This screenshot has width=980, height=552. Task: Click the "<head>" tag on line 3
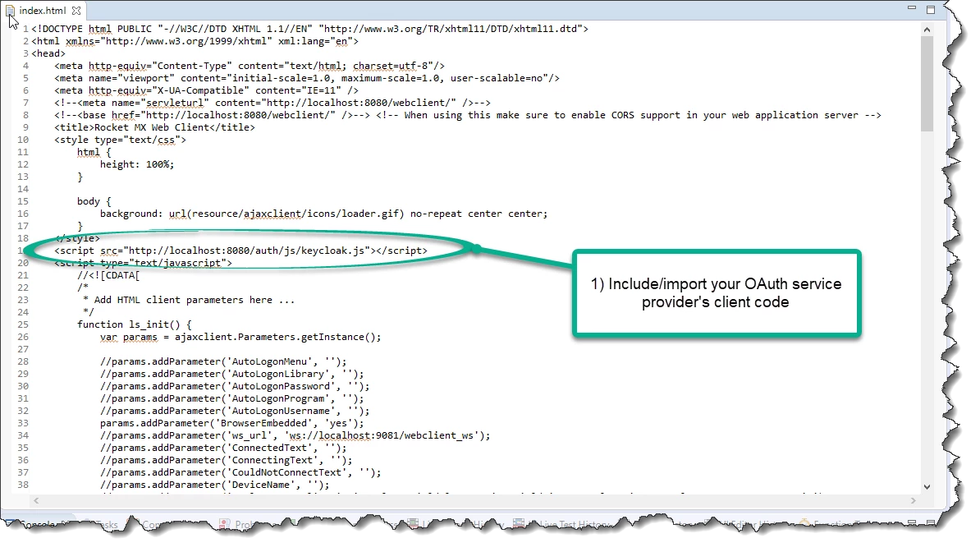pos(48,54)
